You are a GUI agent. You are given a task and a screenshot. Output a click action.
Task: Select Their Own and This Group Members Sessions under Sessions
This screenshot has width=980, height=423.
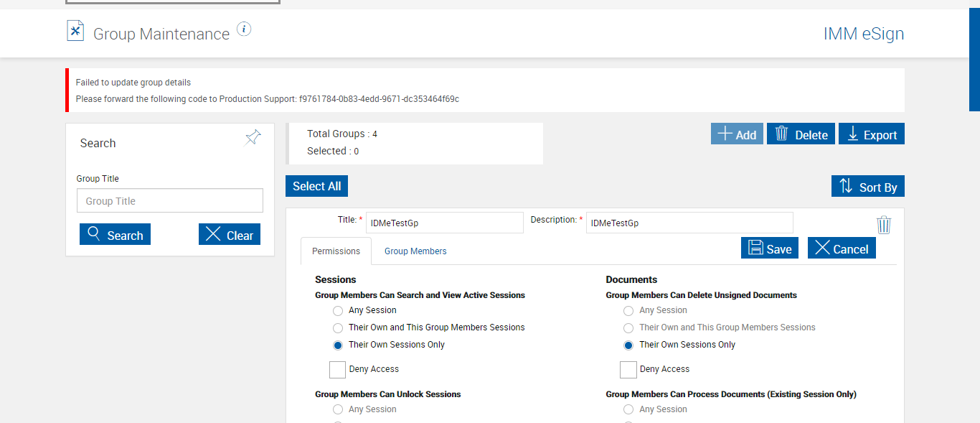click(x=338, y=327)
